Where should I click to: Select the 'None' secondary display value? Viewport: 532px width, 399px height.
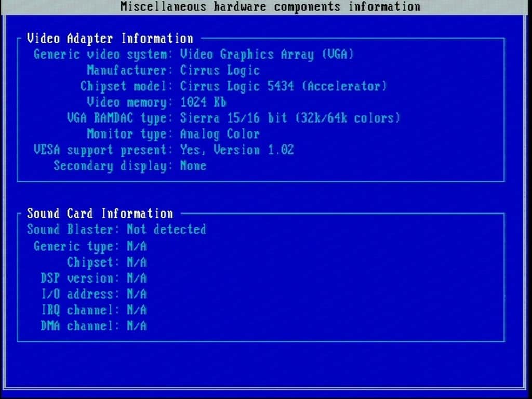point(193,166)
